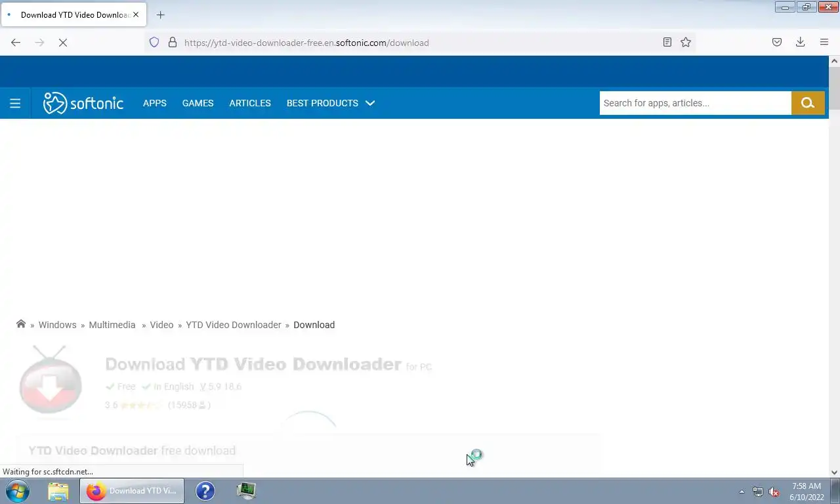Go back using the browser back arrow
The height and width of the screenshot is (504, 840).
point(16,43)
